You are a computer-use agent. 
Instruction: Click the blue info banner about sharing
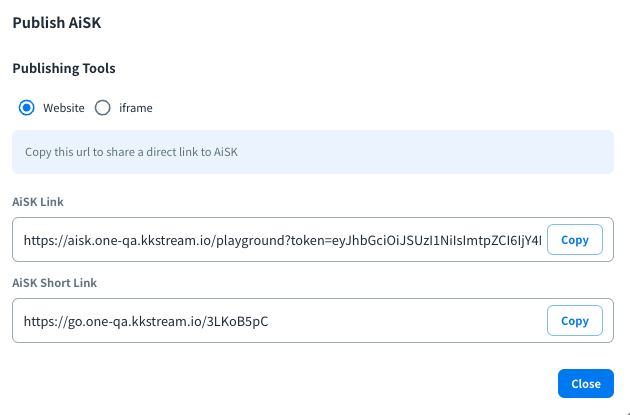[x=400, y=152]
